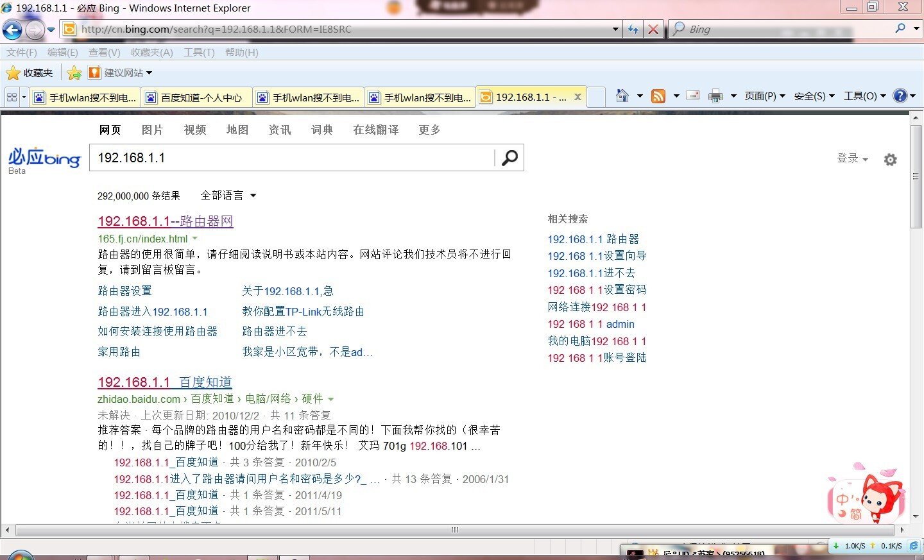This screenshot has height=560, width=924.
Task: Add to favorites bar star icon
Action: click(x=74, y=72)
